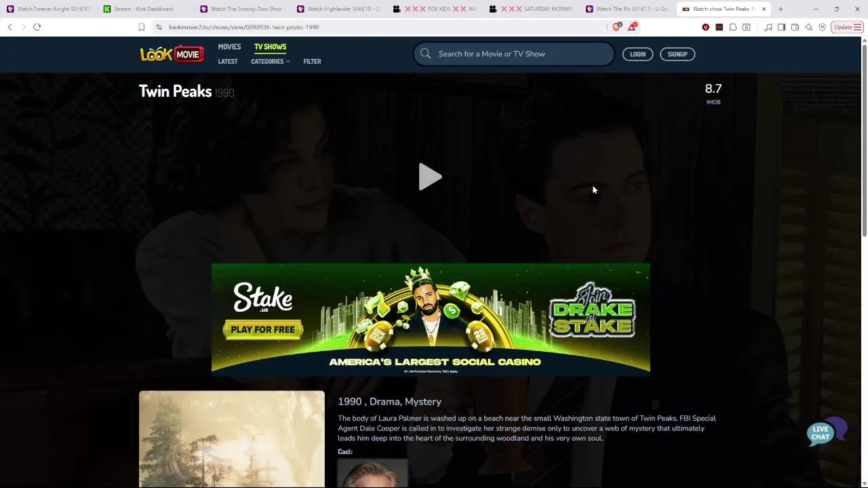Bookmark this page with the bookmark icon

pos(141,27)
